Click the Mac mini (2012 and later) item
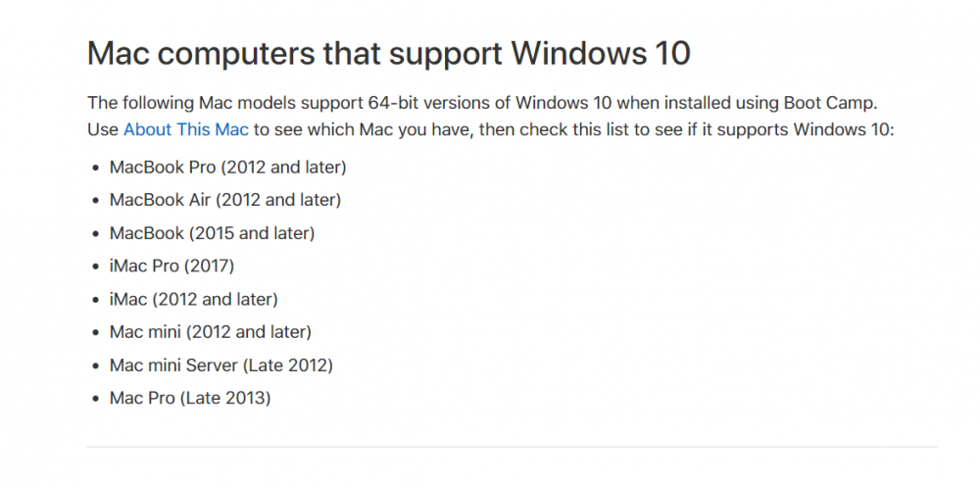Image resolution: width=980 pixels, height=485 pixels. pyautogui.click(x=210, y=332)
